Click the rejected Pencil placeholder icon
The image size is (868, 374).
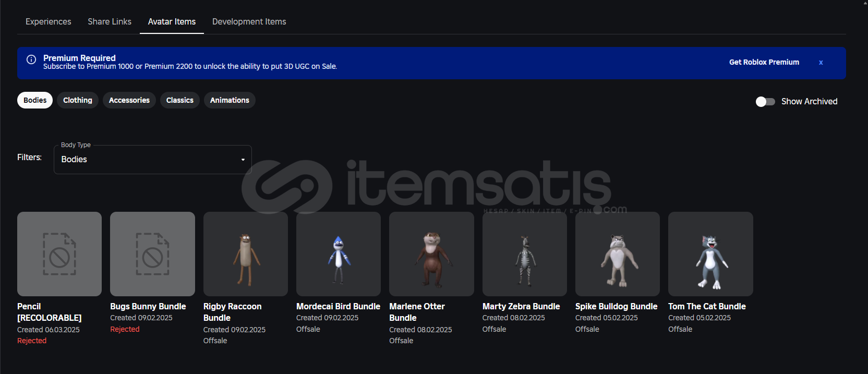59,254
